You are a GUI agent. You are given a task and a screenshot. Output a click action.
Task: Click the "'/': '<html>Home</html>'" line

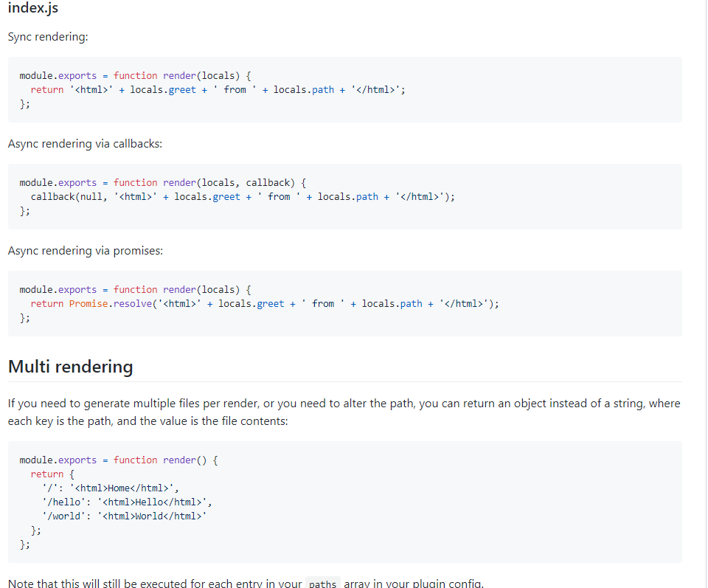click(111, 488)
